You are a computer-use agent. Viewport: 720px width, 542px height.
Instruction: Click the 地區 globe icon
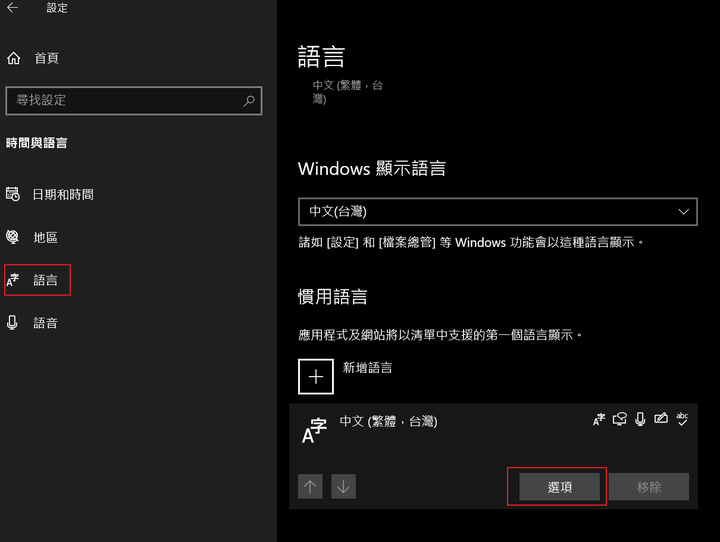[13, 237]
